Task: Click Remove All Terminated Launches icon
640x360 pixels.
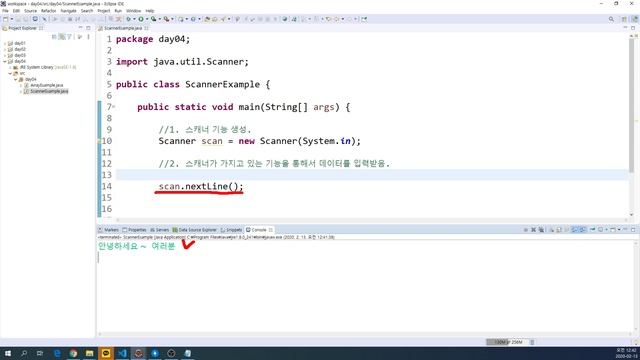Action: (x=542, y=230)
